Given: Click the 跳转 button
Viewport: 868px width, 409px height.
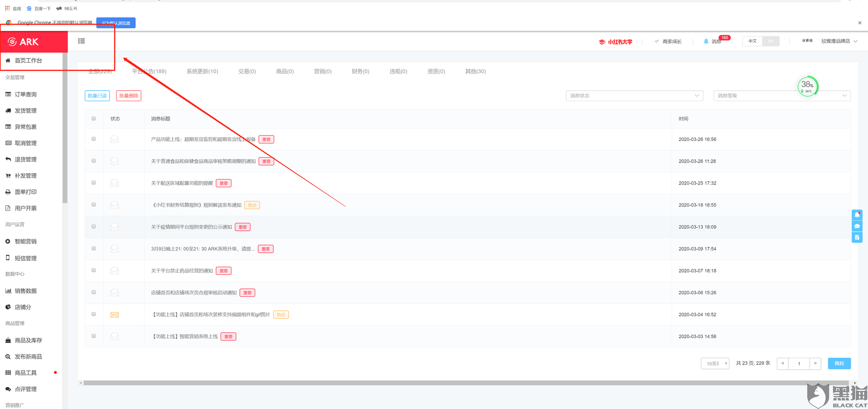Looking at the screenshot, I should pyautogui.click(x=839, y=363).
